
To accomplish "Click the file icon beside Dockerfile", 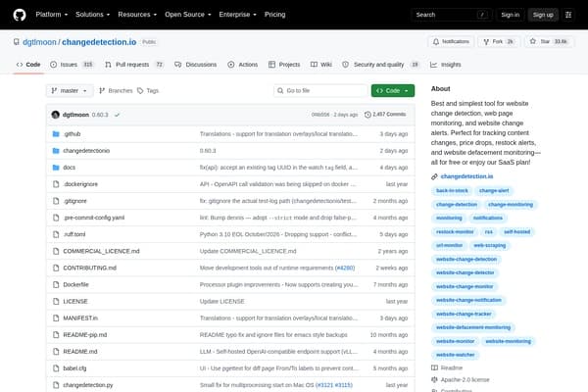I will point(56,285).
